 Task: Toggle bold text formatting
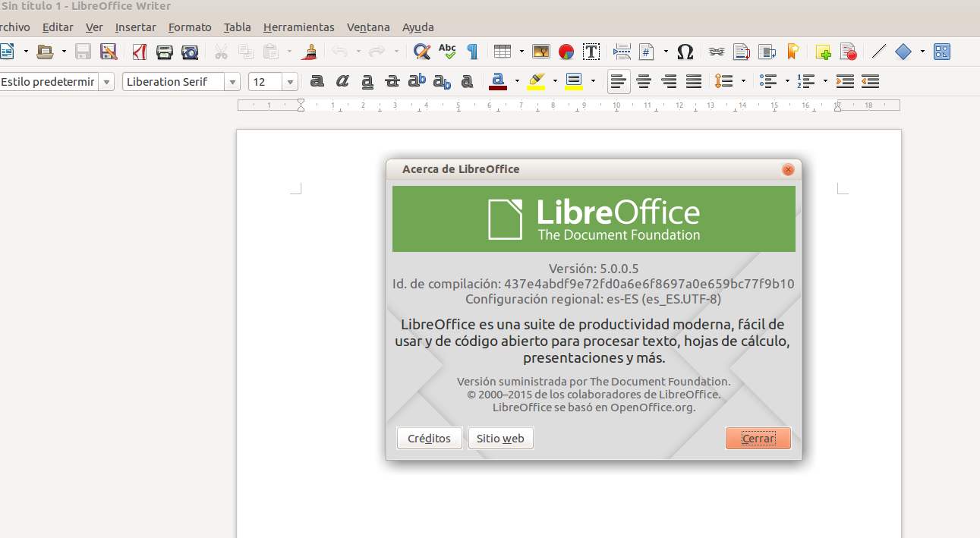click(317, 81)
